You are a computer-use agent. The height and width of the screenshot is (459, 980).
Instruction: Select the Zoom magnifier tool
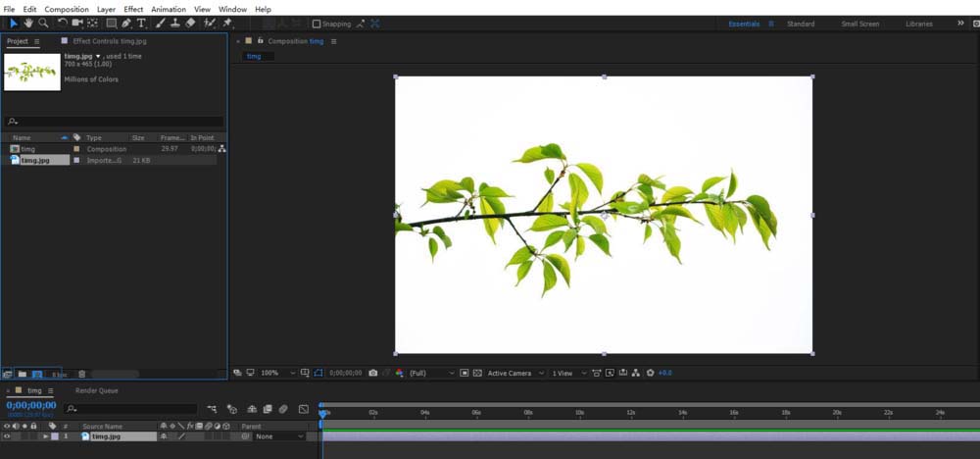click(x=43, y=23)
